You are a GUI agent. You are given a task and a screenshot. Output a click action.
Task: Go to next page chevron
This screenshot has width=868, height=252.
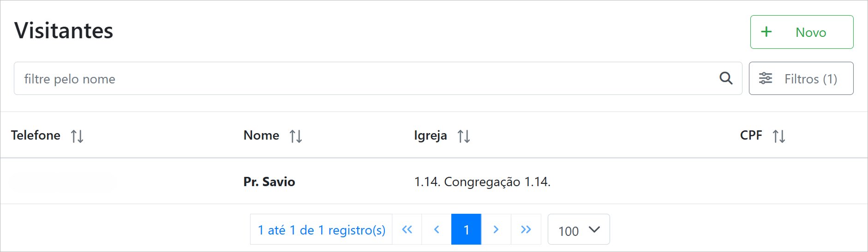496,229
